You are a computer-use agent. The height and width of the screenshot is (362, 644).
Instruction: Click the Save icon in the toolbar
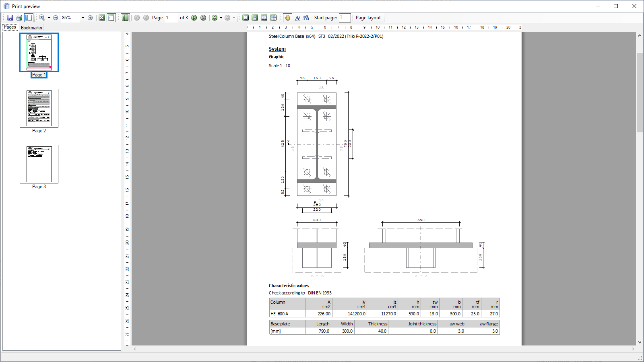point(10,18)
